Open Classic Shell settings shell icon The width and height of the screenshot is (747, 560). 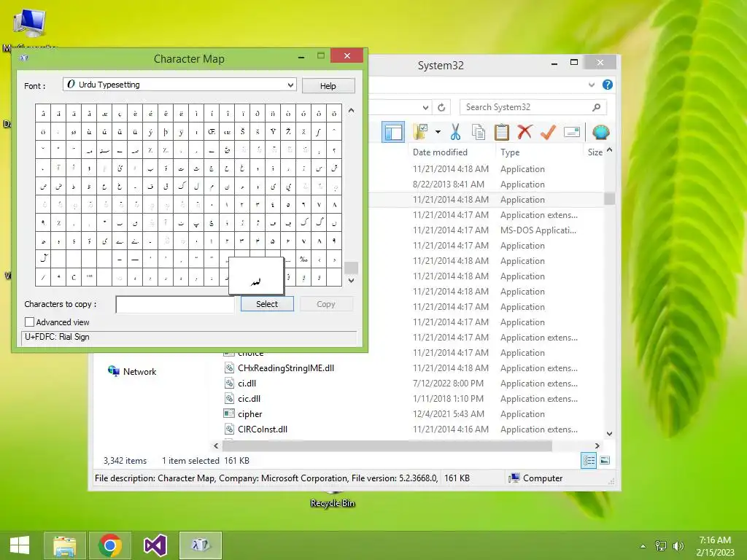coord(601,132)
